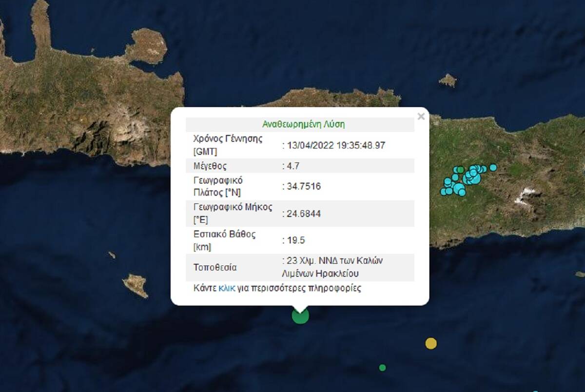Image resolution: width=585 pixels, height=392 pixels.
Task: Click the 'Τοποθεσία' row label
Action: 215,267
